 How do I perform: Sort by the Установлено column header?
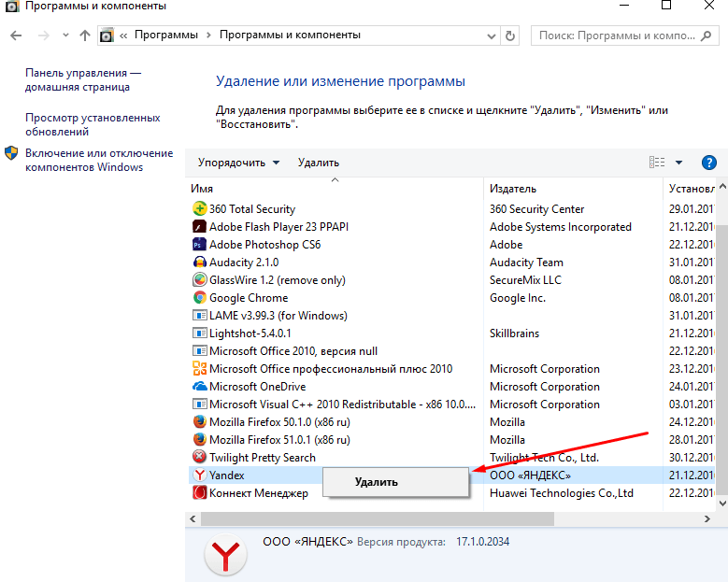[x=692, y=189]
